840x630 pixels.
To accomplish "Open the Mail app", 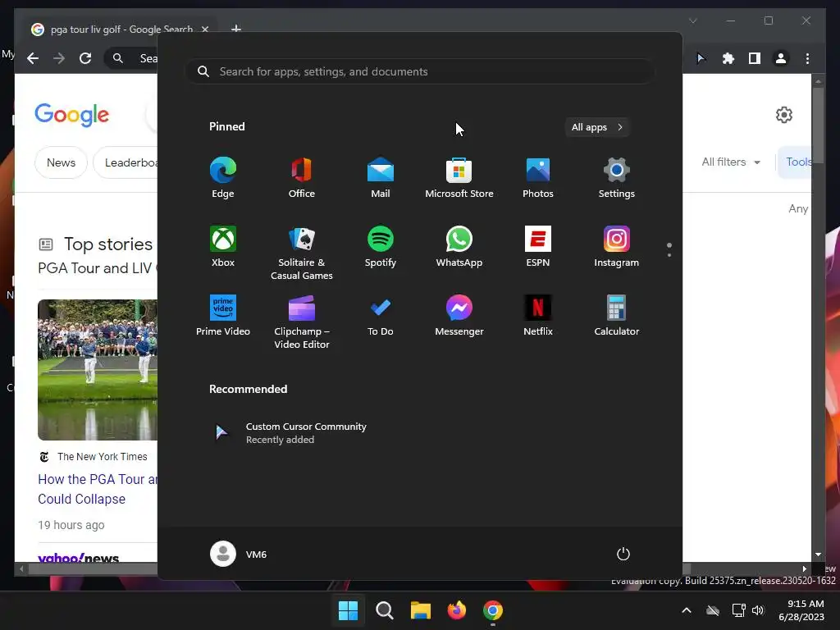I will pos(381,178).
